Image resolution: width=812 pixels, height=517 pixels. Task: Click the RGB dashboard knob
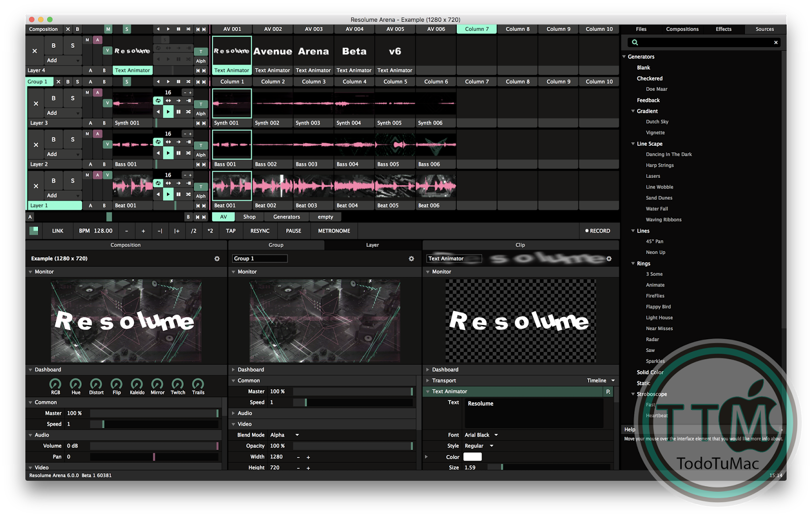(55, 384)
